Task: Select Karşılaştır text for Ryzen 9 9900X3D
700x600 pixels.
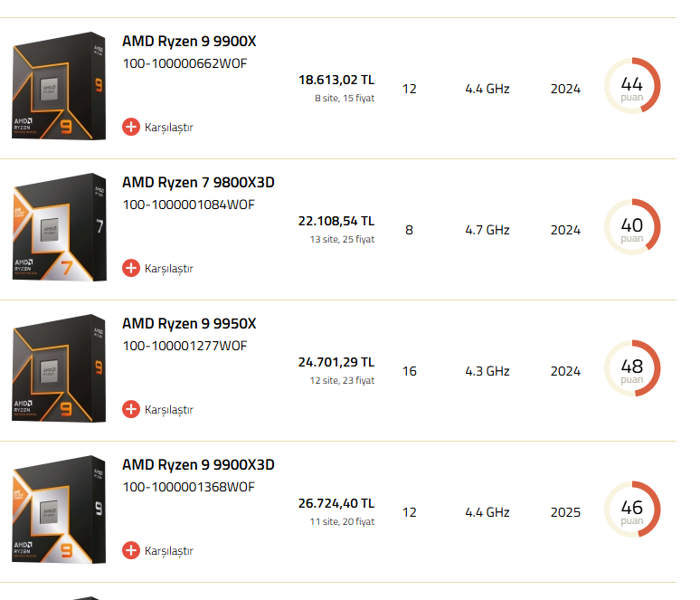Action: point(169,551)
